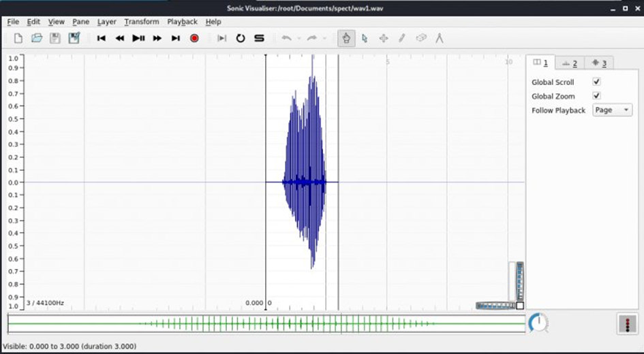Switch to layer tab 3
The width and height of the screenshot is (644, 354).
(599, 63)
